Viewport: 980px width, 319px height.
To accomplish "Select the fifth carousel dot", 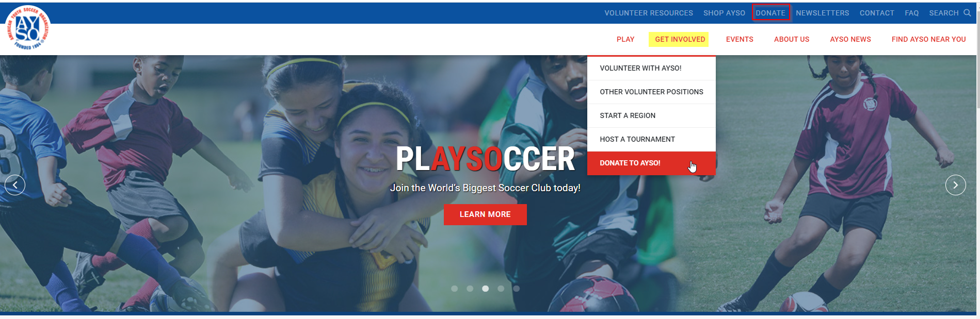I will pyautogui.click(x=516, y=289).
